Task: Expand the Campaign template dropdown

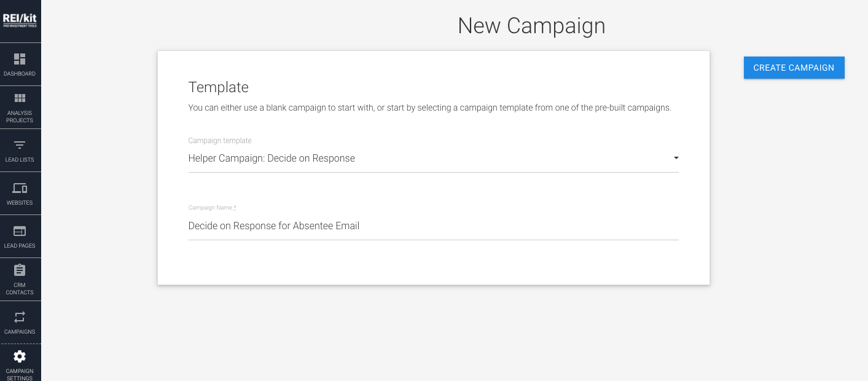Action: pos(433,158)
